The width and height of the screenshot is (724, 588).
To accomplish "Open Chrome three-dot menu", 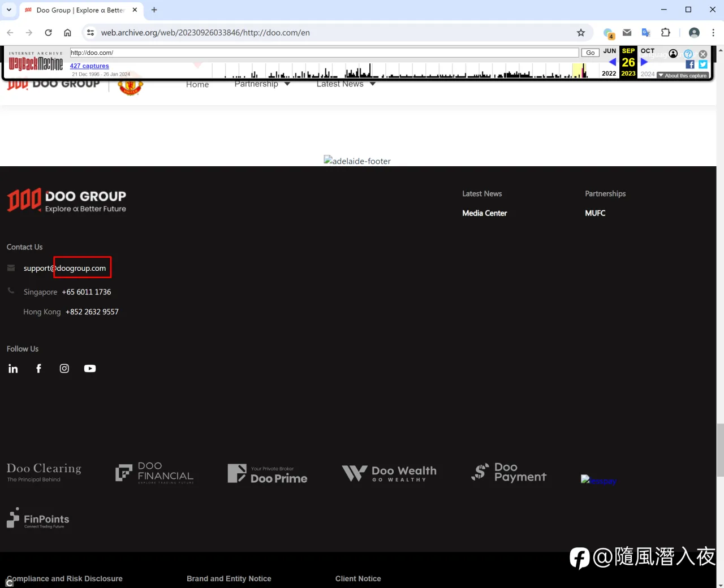I will [713, 33].
